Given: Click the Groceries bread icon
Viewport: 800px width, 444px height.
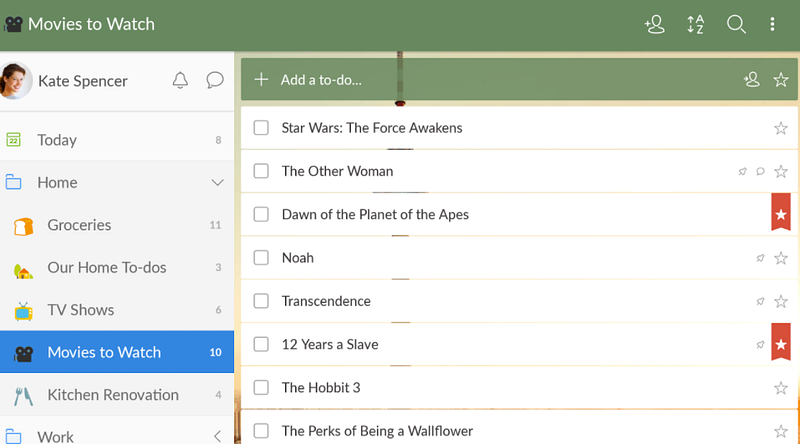Looking at the screenshot, I should (x=23, y=226).
